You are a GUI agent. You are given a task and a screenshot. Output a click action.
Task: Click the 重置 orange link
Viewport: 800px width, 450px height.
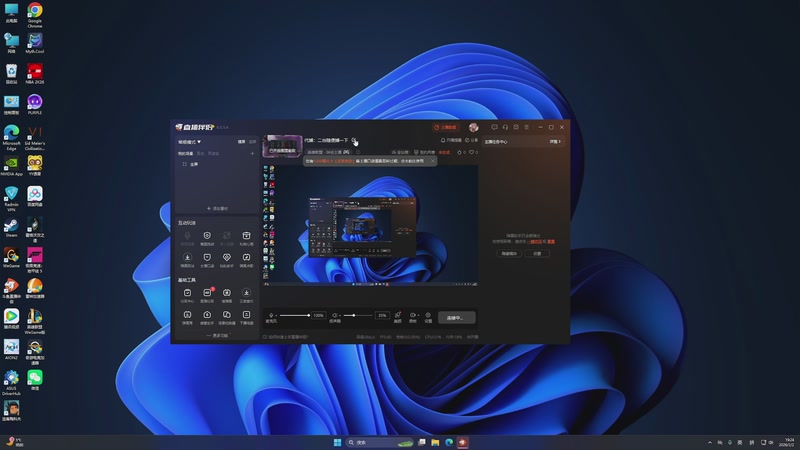[551, 241]
